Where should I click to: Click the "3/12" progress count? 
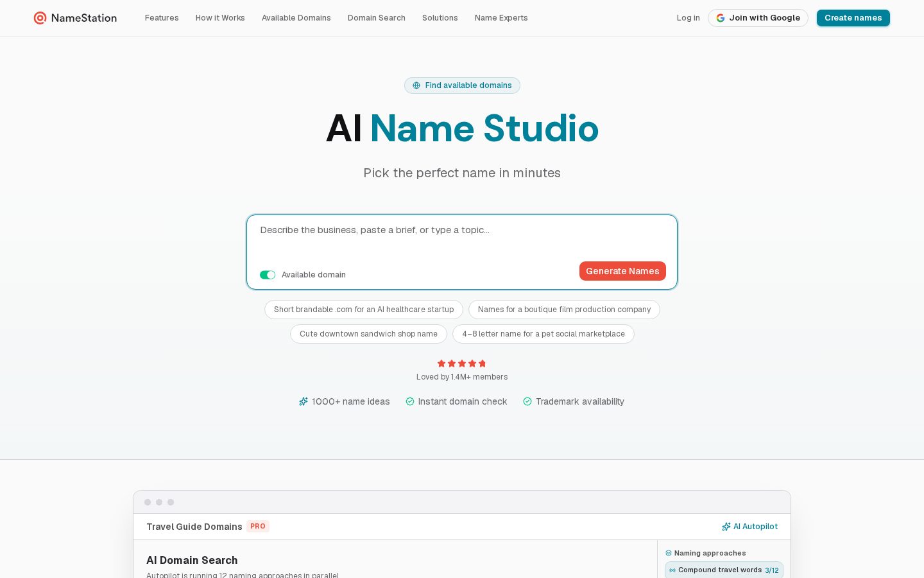pos(772,570)
